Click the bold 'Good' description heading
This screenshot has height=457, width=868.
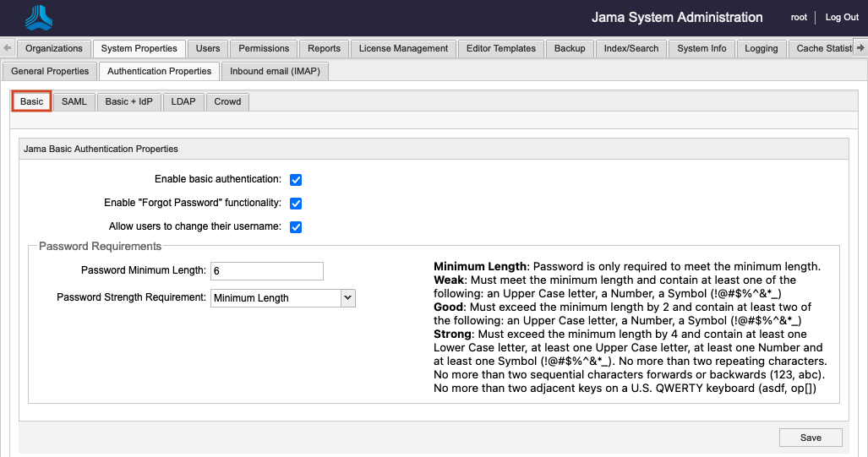click(448, 307)
